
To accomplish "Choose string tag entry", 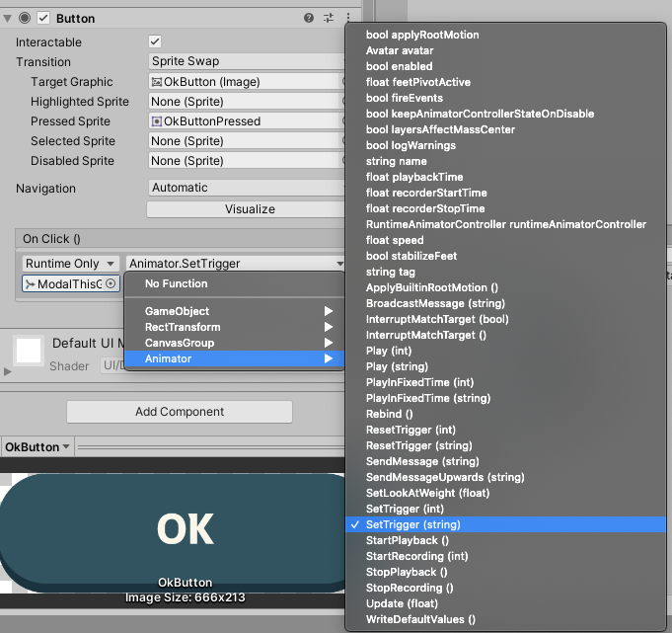I will [x=505, y=272].
